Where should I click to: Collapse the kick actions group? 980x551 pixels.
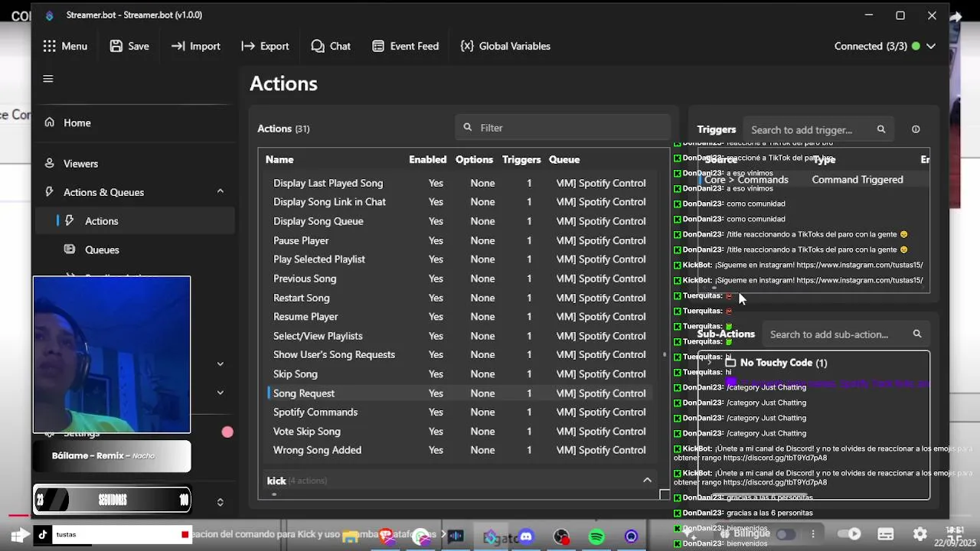coord(647,480)
